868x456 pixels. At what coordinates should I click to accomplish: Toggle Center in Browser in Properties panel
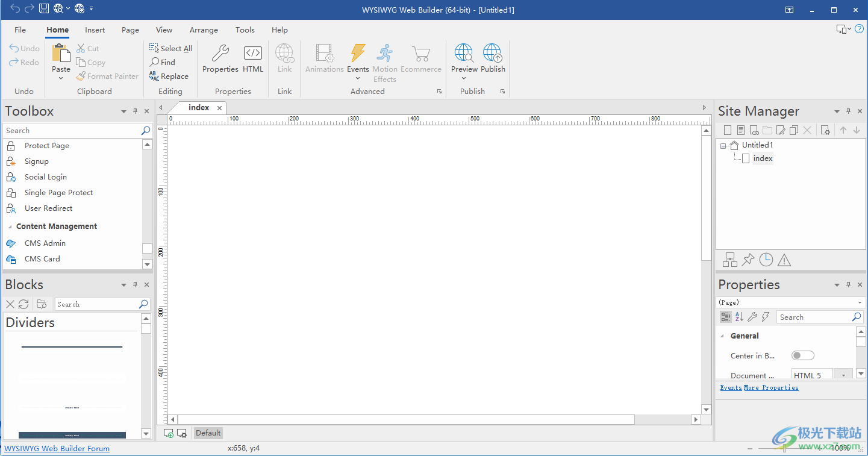coord(803,355)
